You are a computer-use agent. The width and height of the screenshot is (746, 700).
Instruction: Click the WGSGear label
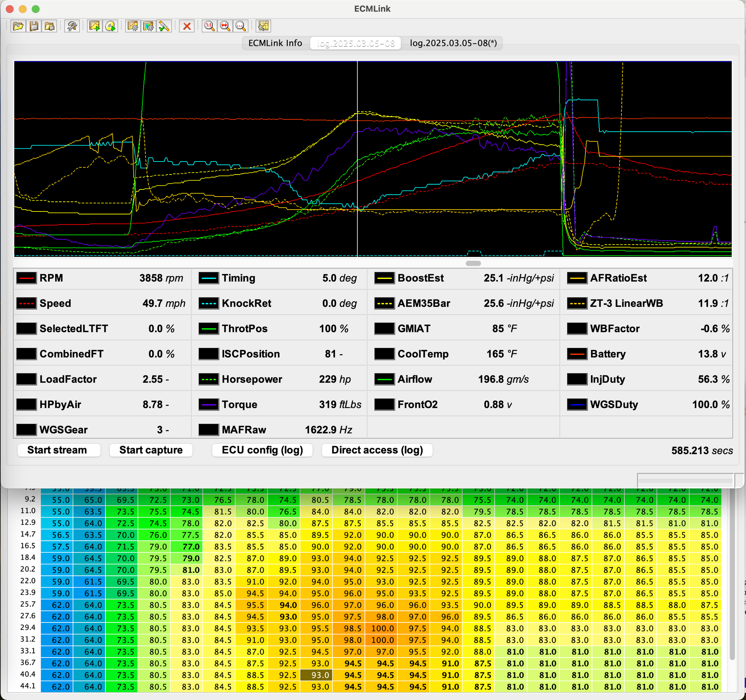(63, 430)
